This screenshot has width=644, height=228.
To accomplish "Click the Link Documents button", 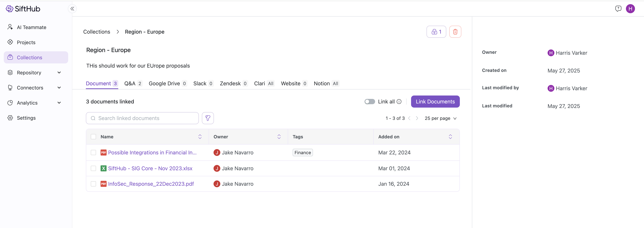I will 435,102.
